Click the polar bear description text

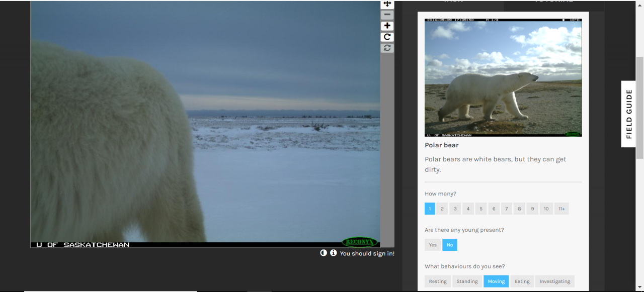[496, 164]
